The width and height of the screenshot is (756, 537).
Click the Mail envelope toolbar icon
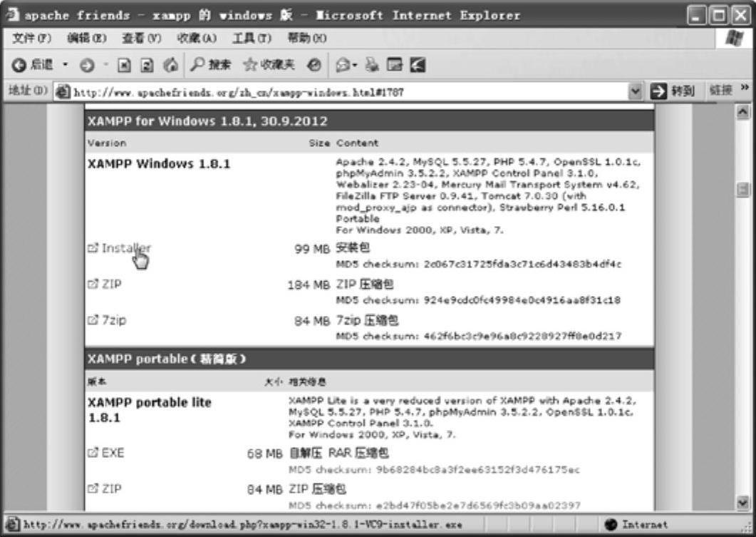point(343,65)
